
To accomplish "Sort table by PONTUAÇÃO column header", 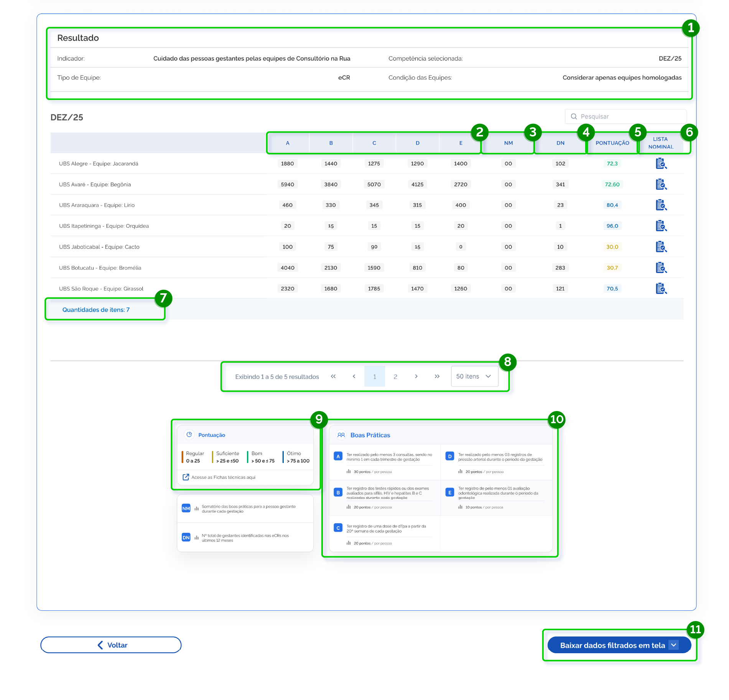I will tap(612, 143).
